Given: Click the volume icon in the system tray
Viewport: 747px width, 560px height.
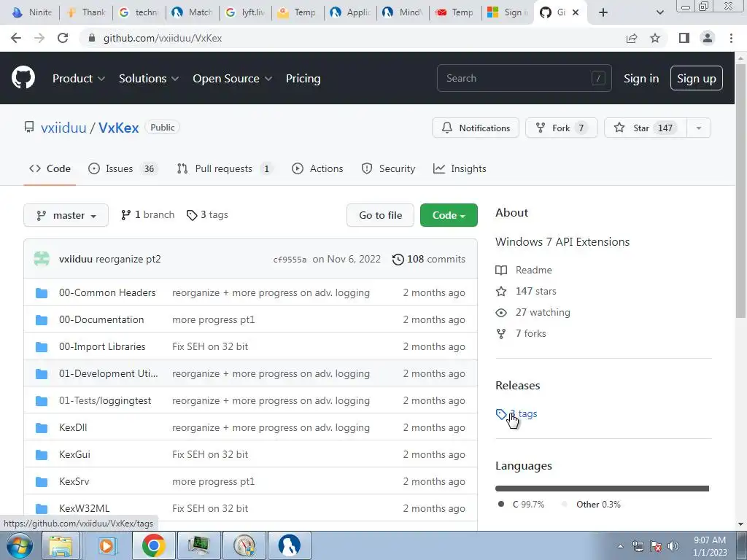Looking at the screenshot, I should click(673, 546).
